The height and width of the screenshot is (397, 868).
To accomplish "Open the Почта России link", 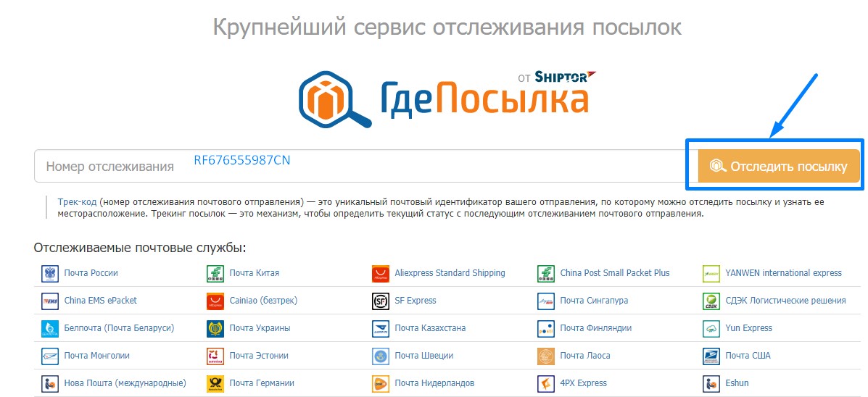I will pos(91,273).
